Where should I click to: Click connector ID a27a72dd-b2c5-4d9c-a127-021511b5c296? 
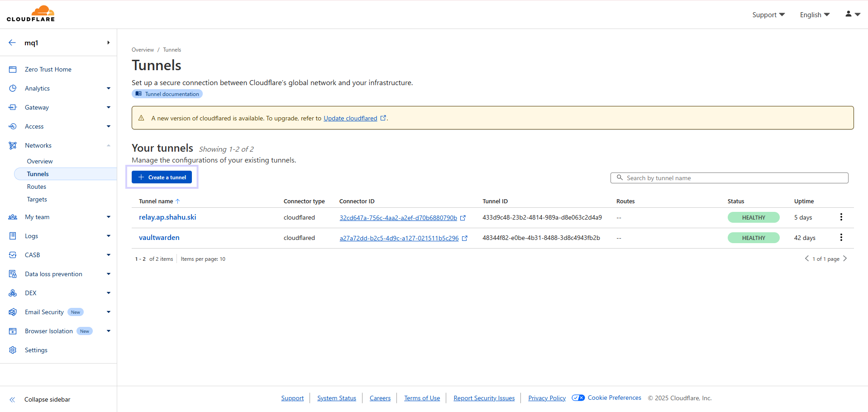click(x=399, y=238)
